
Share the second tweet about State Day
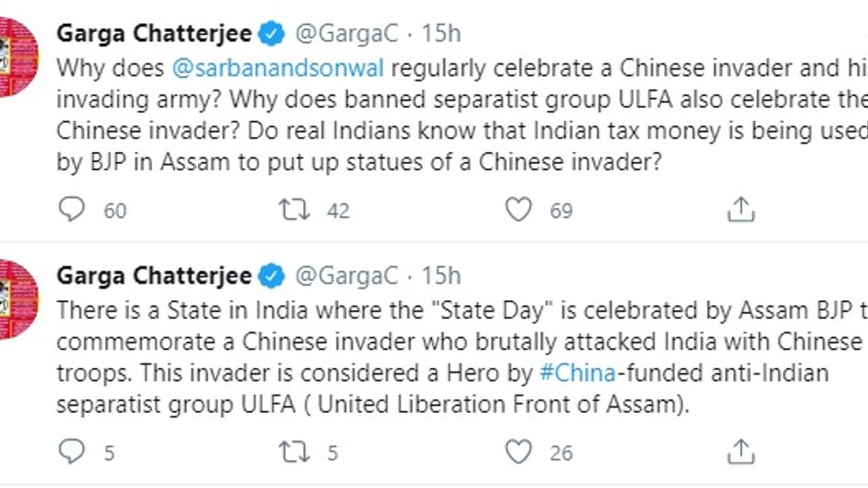coord(739,452)
